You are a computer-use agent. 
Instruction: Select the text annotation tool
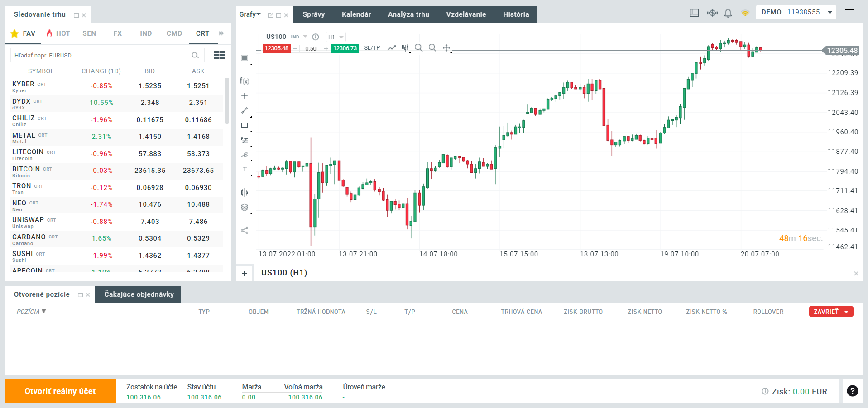click(245, 169)
